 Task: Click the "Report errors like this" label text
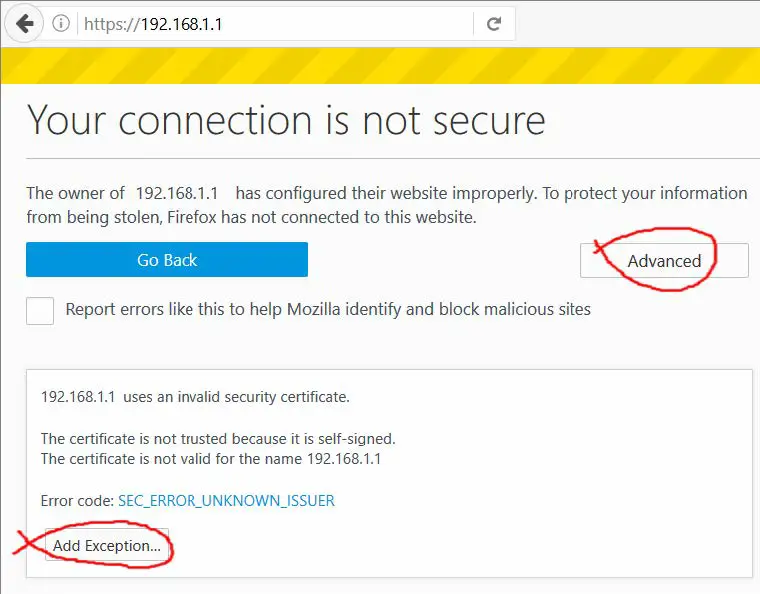pos(328,310)
